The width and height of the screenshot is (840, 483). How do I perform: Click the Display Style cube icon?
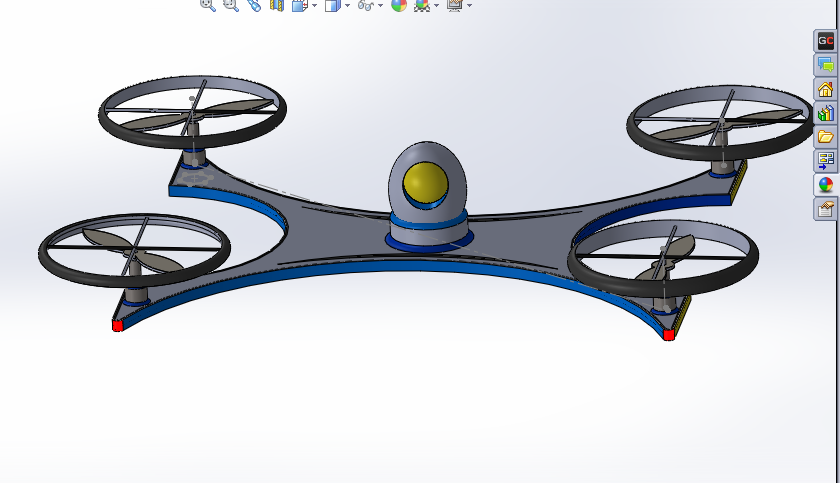click(x=333, y=5)
